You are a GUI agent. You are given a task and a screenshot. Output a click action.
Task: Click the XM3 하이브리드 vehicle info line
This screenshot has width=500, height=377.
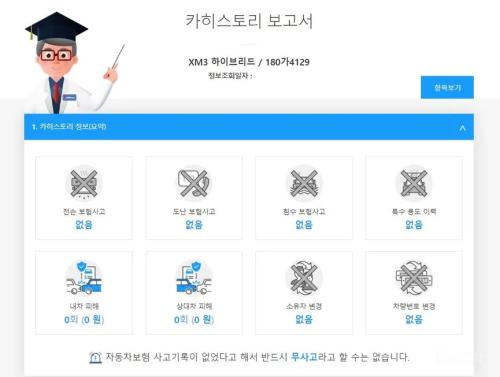[249, 62]
